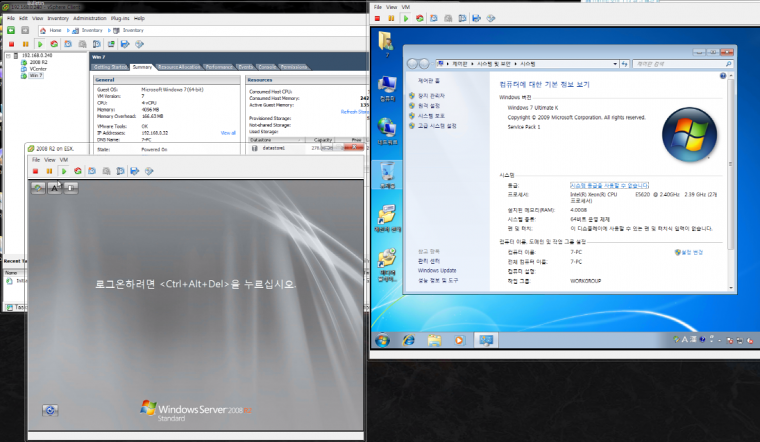Click green back arrow in vSphere navigation bar

pyautogui.click(x=11, y=30)
